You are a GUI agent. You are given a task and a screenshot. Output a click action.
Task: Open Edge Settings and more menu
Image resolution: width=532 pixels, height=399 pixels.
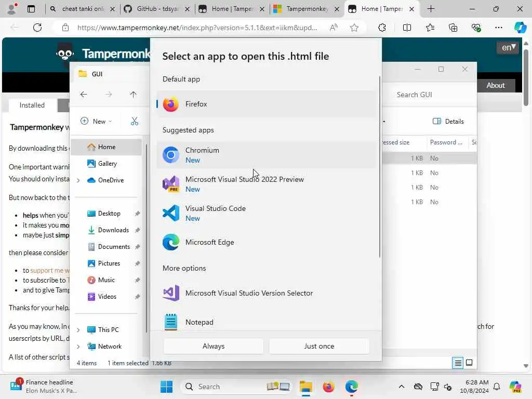tap(498, 28)
